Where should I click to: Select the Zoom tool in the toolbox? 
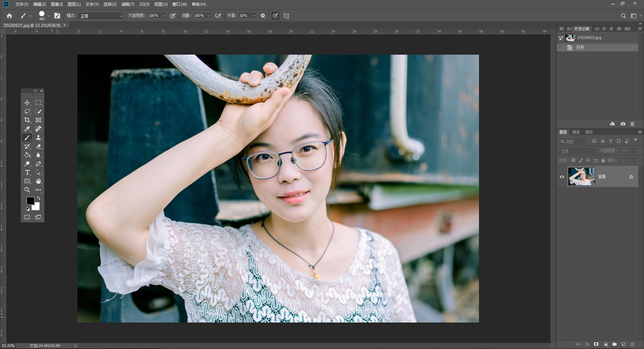[x=27, y=190]
